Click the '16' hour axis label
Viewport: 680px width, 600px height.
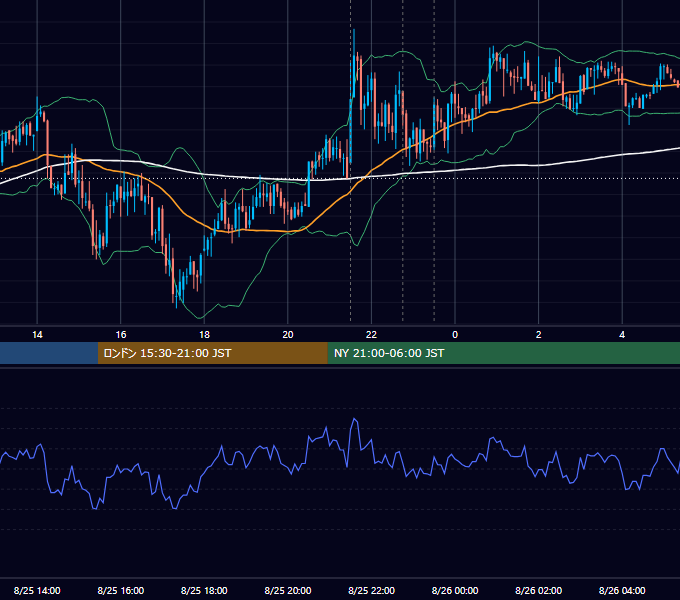click(121, 335)
